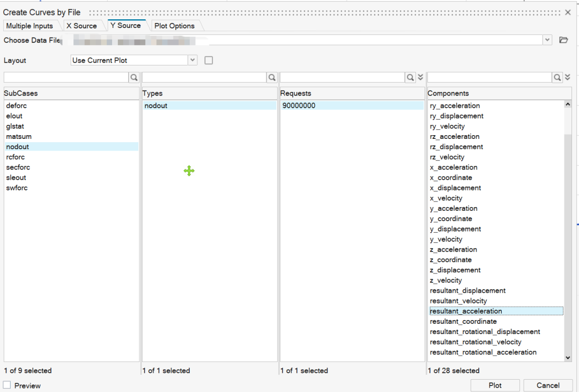
Task: Select the matsum subcase
Action: click(x=72, y=136)
